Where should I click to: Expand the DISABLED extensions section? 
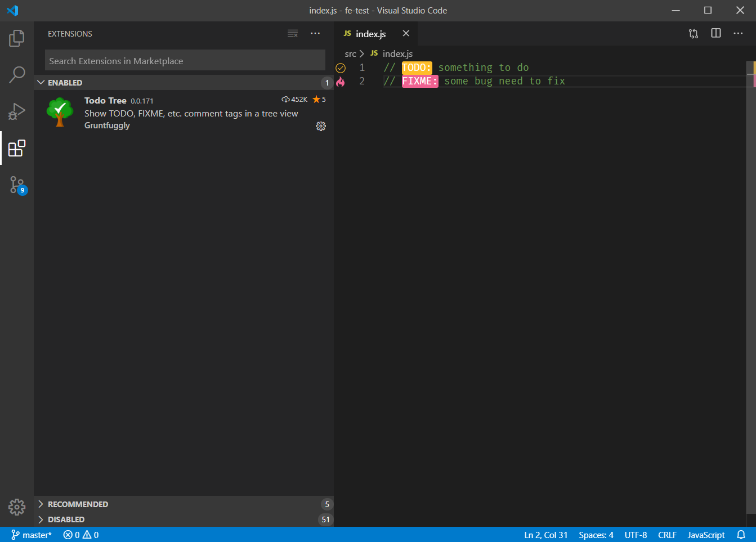[x=184, y=519]
